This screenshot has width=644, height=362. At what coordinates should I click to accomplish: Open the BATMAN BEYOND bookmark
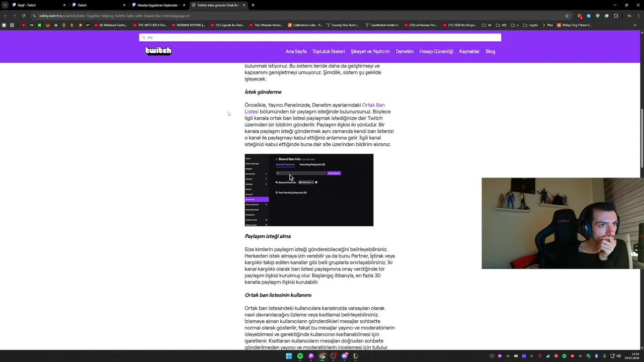(188, 25)
